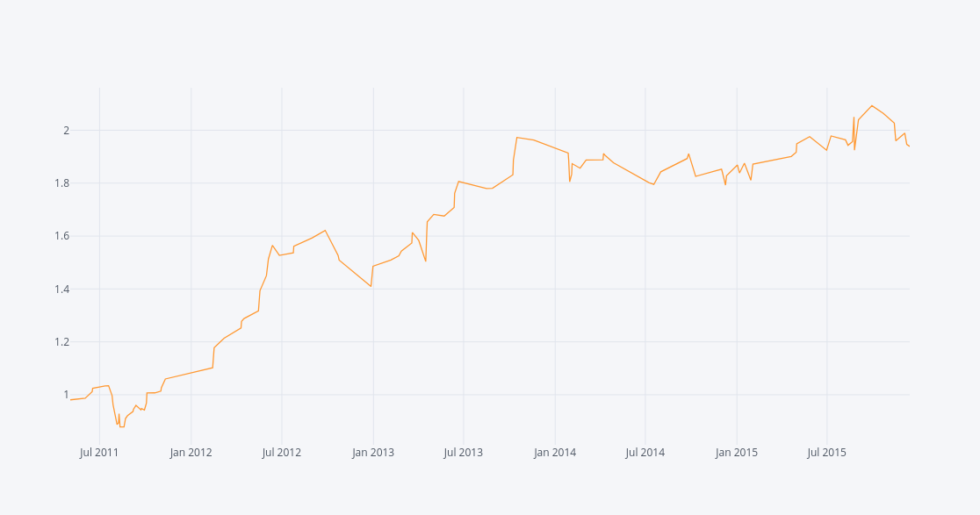Screen dimensions: 980x515
Task: Click the Jul 2014 x-axis label
Action: (645, 453)
